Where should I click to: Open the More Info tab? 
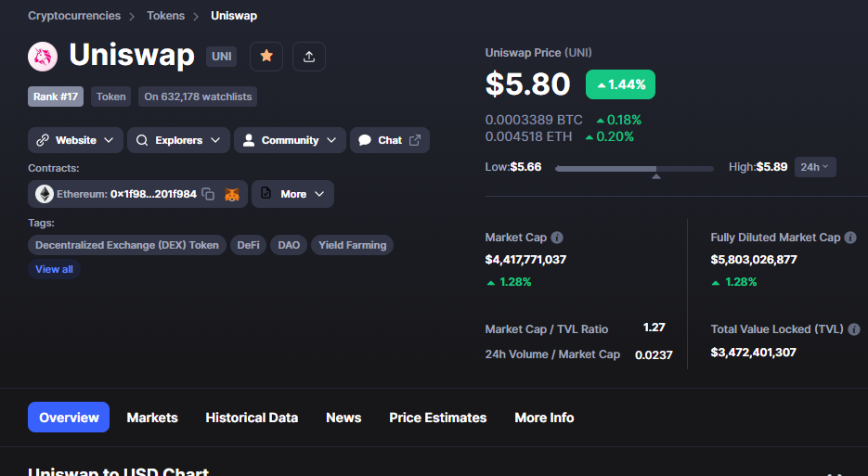pyautogui.click(x=544, y=418)
